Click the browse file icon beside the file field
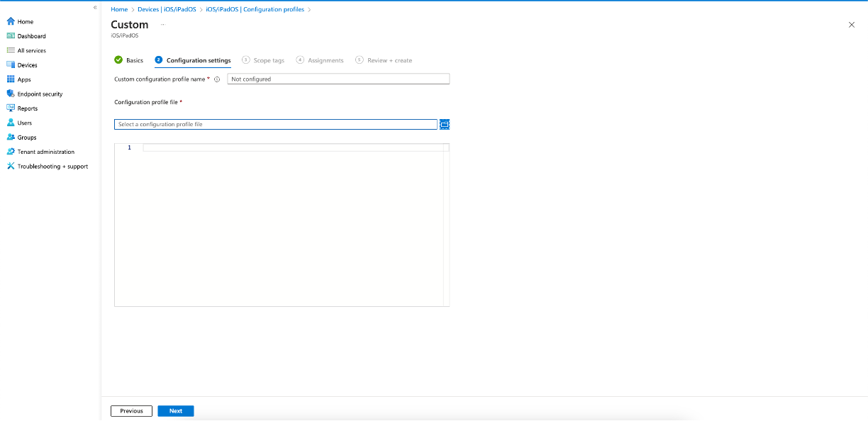Screen dimensions: 868x421 tap(445, 124)
